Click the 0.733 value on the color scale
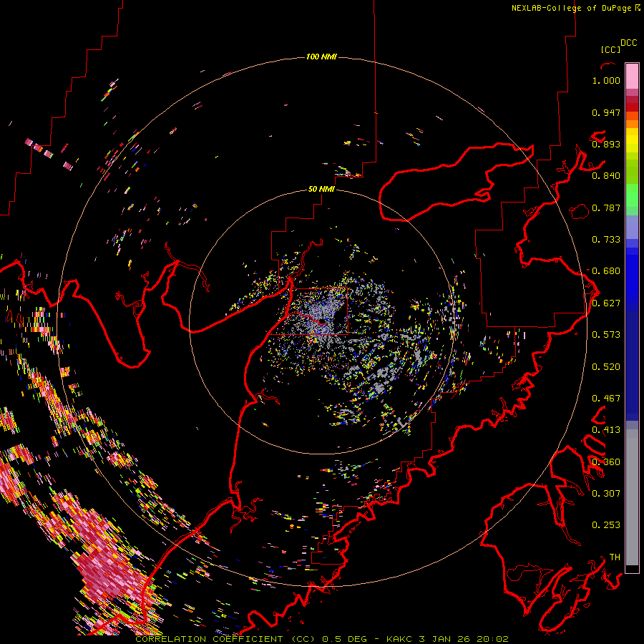Viewport: 644px width, 644px height. pyautogui.click(x=606, y=240)
